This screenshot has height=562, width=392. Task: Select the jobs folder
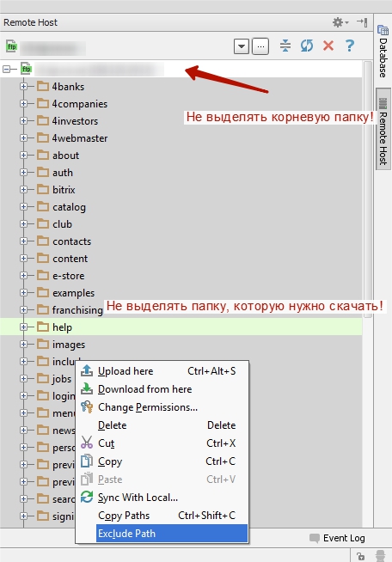62,379
